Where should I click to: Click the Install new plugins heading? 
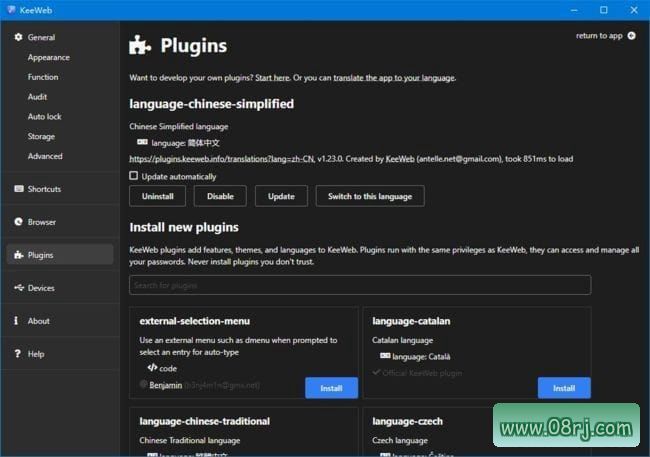tap(184, 227)
